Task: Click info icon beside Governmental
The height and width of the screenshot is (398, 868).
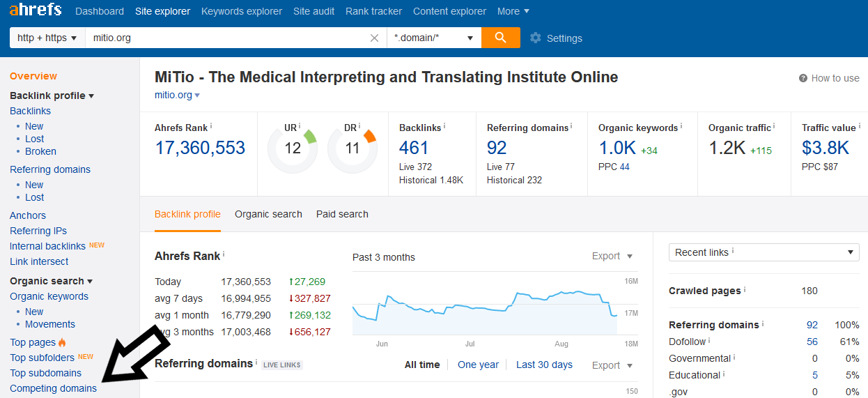Action: [x=735, y=357]
